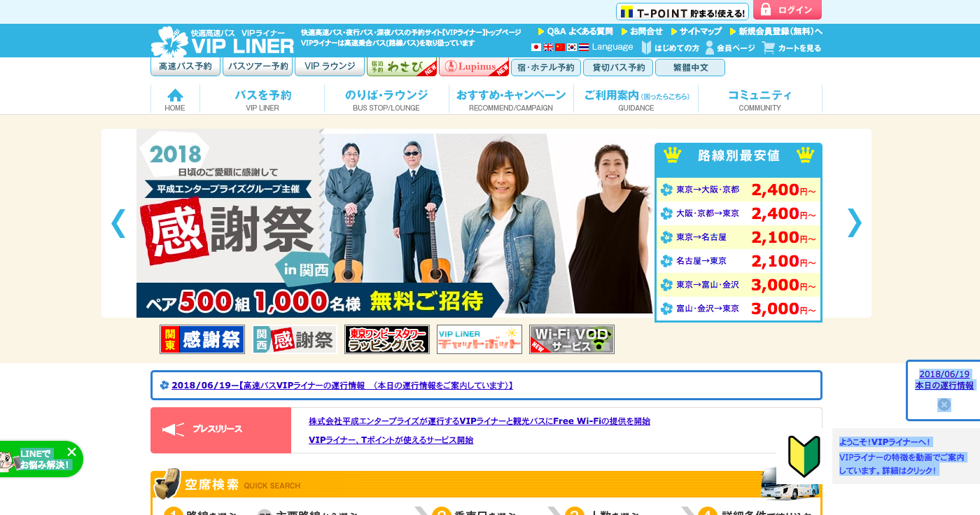Click the login lock button
The height and width of the screenshot is (515, 980).
point(787,10)
